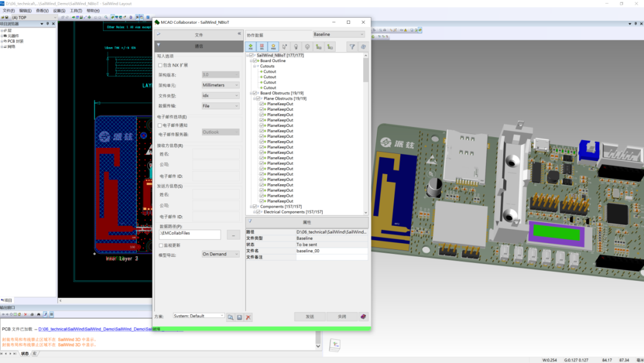Close the project explorer panel
This screenshot has width=644, height=363.
[x=53, y=24]
